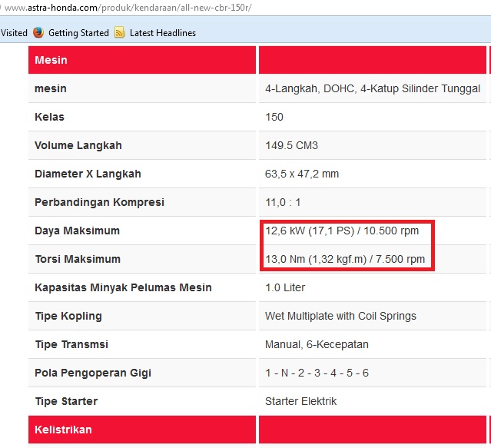Viewport: 491px width, 448px height.
Task: Open the Latest Headlines bookmark
Action: (162, 33)
